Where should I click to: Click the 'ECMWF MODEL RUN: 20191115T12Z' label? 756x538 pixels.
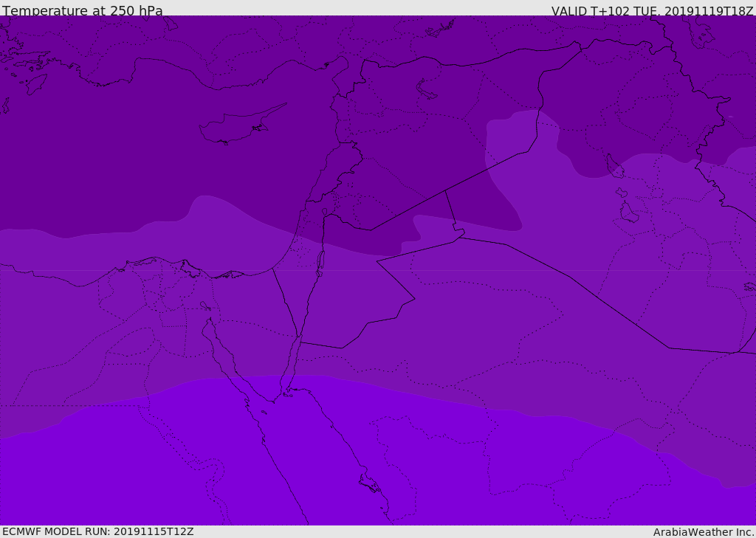click(98, 531)
